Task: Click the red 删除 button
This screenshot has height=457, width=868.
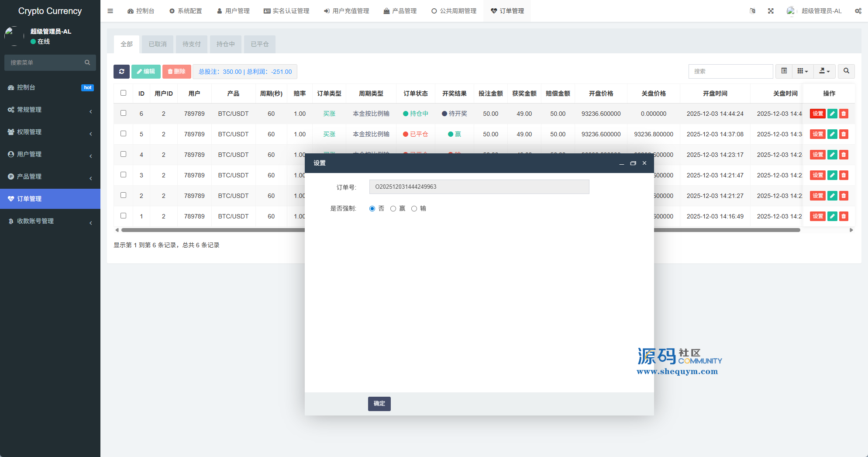Action: (x=176, y=72)
